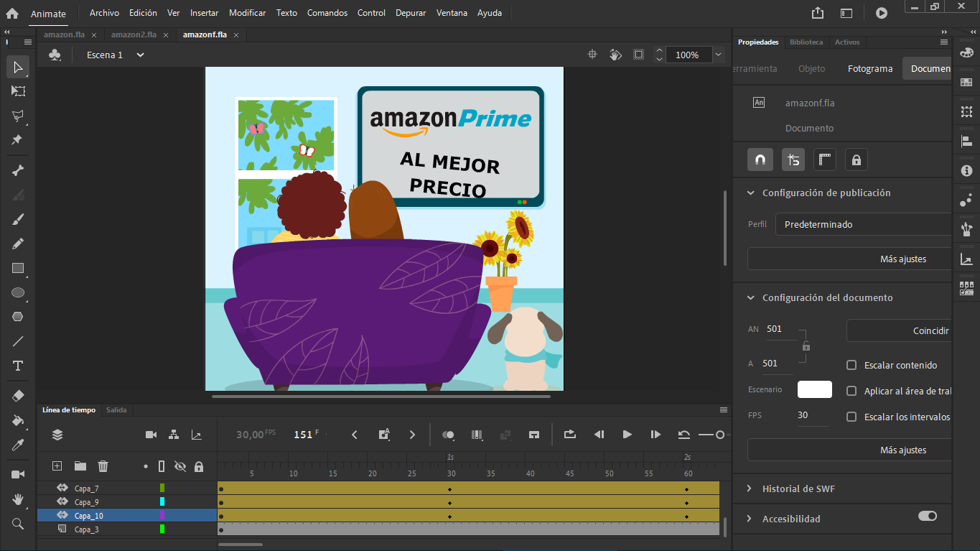Check Escalar contenido checkbox
The height and width of the screenshot is (551, 980).
pyautogui.click(x=851, y=365)
